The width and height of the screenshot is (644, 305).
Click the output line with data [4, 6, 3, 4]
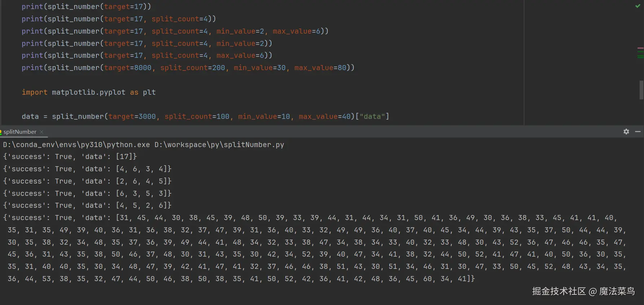[87, 169]
